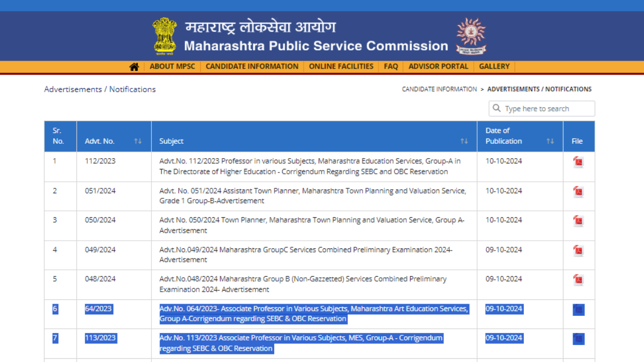The image size is (644, 362).
Task: Click subject Group B (Non-Gazzetted) Services
Action: (x=303, y=284)
